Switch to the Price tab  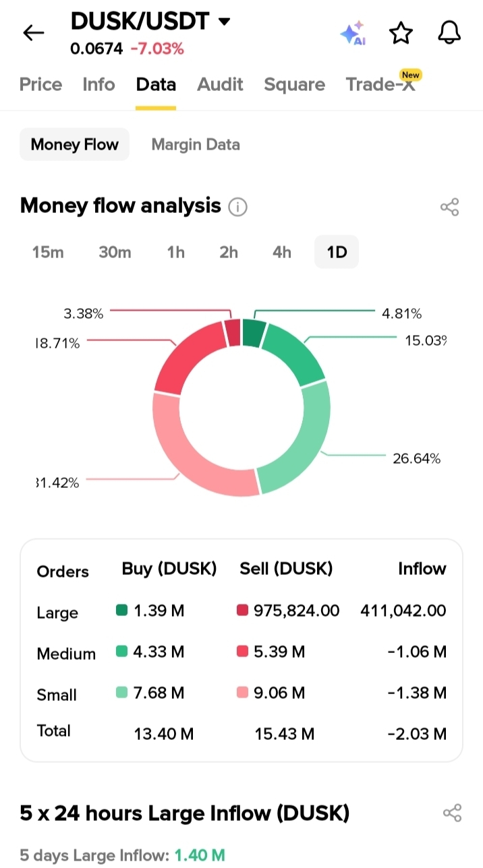click(x=40, y=84)
